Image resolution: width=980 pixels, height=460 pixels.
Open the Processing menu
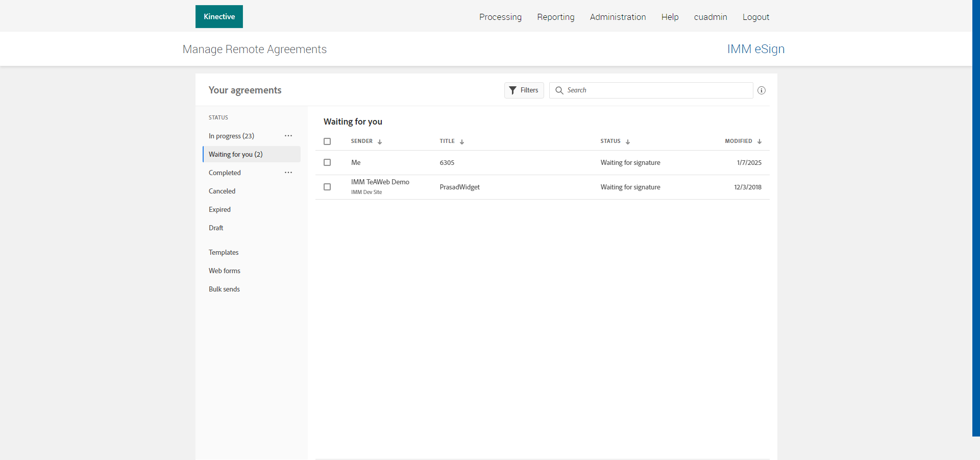click(x=500, y=17)
